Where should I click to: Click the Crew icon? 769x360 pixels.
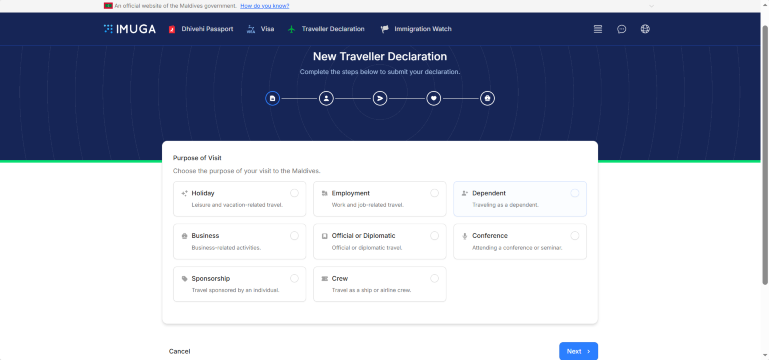tap(324, 279)
